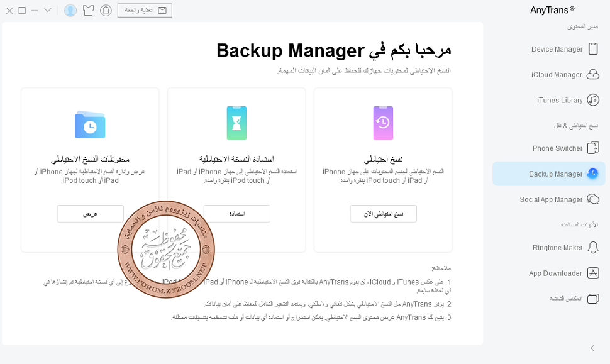Close the AnyTrans window
This screenshot has width=610, height=364.
[x=9, y=11]
